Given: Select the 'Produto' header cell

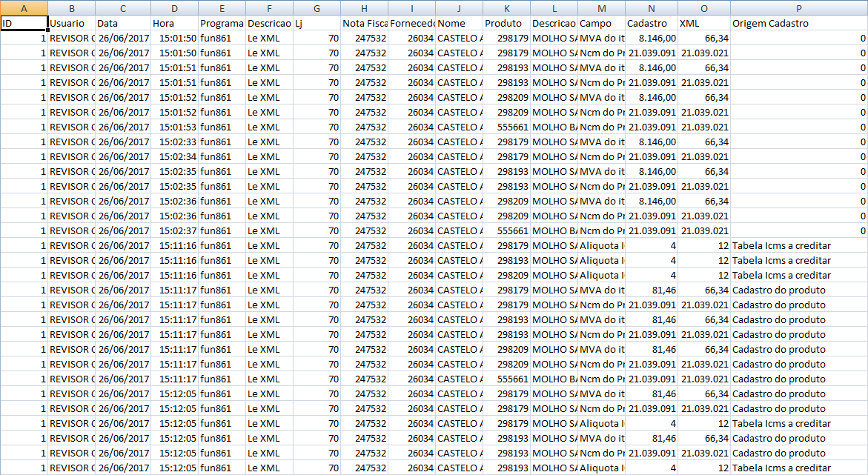Looking at the screenshot, I should click(506, 23).
